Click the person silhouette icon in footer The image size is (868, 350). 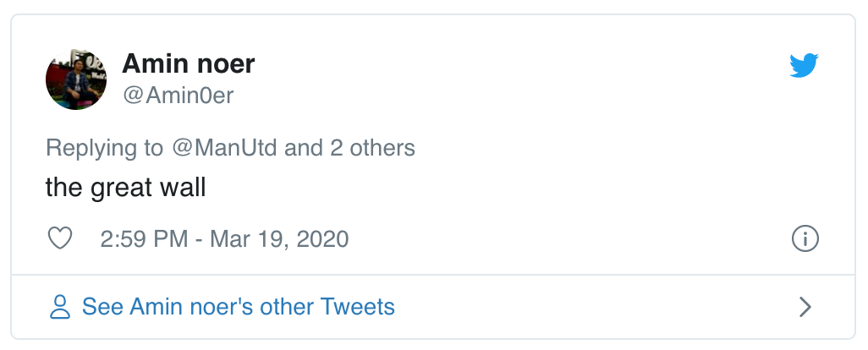tap(60, 306)
